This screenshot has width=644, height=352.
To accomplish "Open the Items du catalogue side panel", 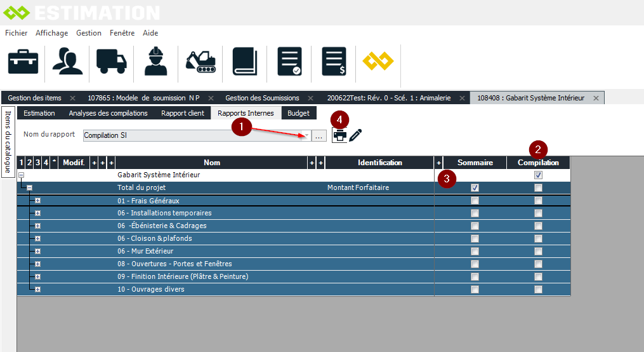I will tap(8, 141).
